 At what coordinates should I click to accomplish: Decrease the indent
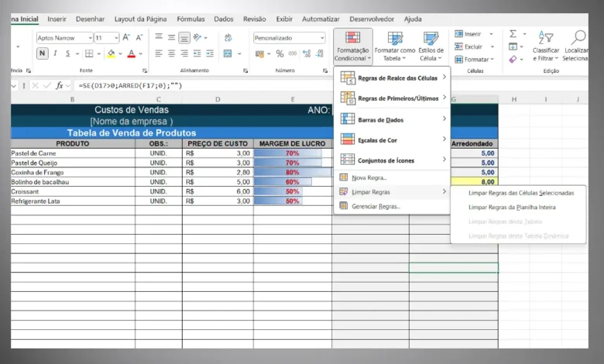point(197,53)
